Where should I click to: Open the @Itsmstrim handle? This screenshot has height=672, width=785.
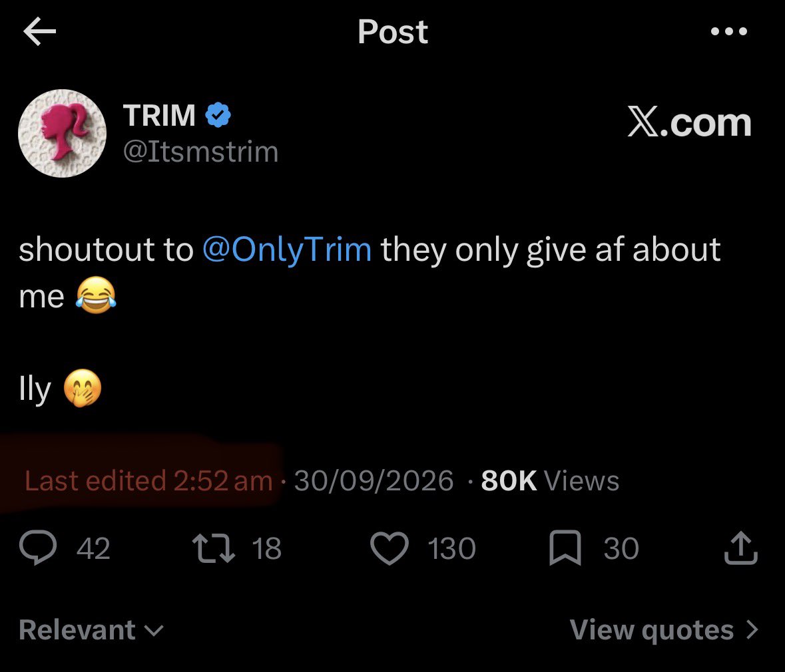(201, 152)
